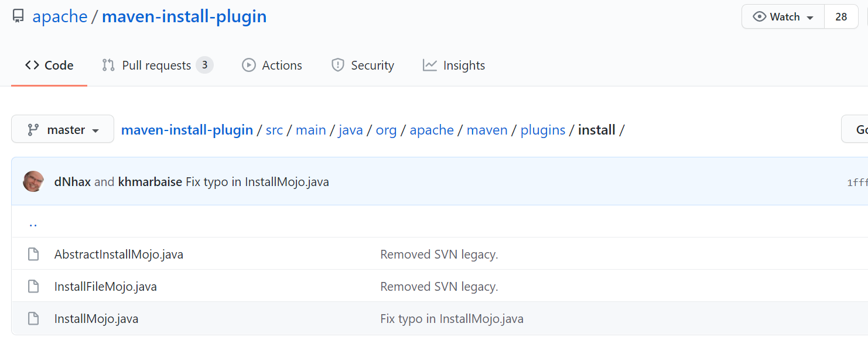868x344 pixels.
Task: Open the maven-install-plugin repository title link
Action: click(184, 16)
